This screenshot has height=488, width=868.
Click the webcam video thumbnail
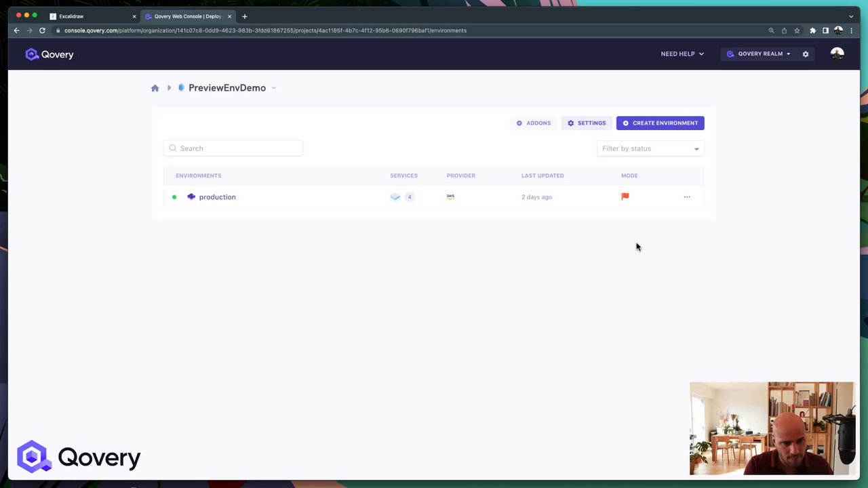coord(772,428)
